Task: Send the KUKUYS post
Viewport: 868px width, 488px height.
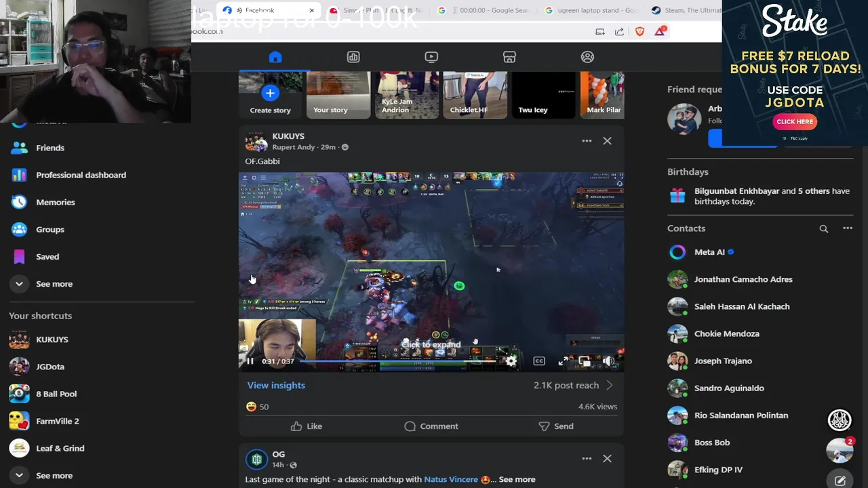Action: (556, 426)
